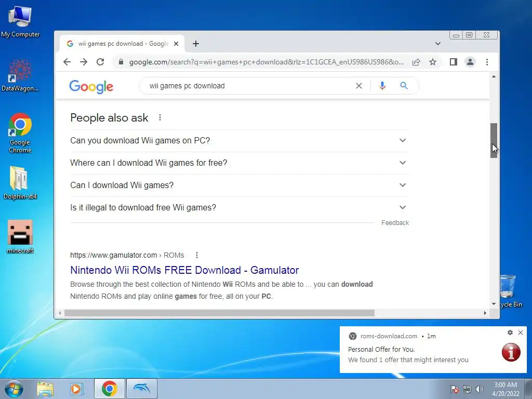Viewport: 532px width, 399px height.
Task: Select Google Chrome desktop shortcut
Action: coord(20,133)
